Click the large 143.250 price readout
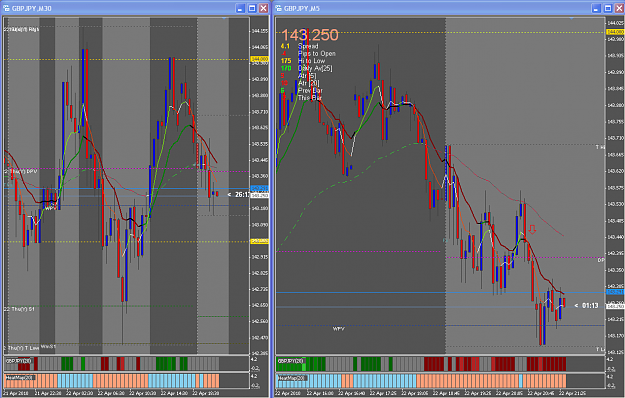The image size is (625, 398). [310, 35]
